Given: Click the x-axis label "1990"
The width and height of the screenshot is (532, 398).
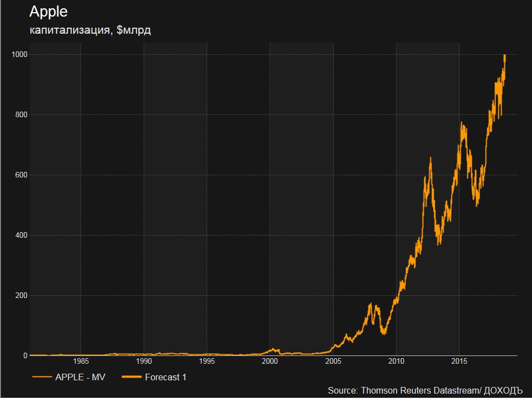Looking at the screenshot, I should tap(144, 362).
